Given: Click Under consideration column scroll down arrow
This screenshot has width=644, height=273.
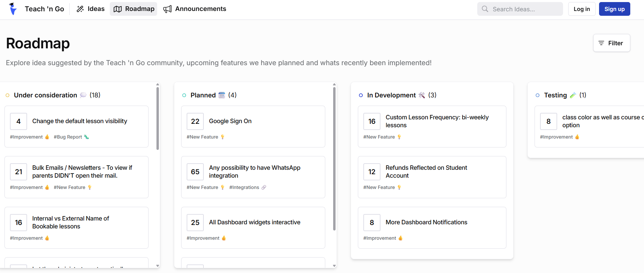Looking at the screenshot, I should [x=158, y=266].
